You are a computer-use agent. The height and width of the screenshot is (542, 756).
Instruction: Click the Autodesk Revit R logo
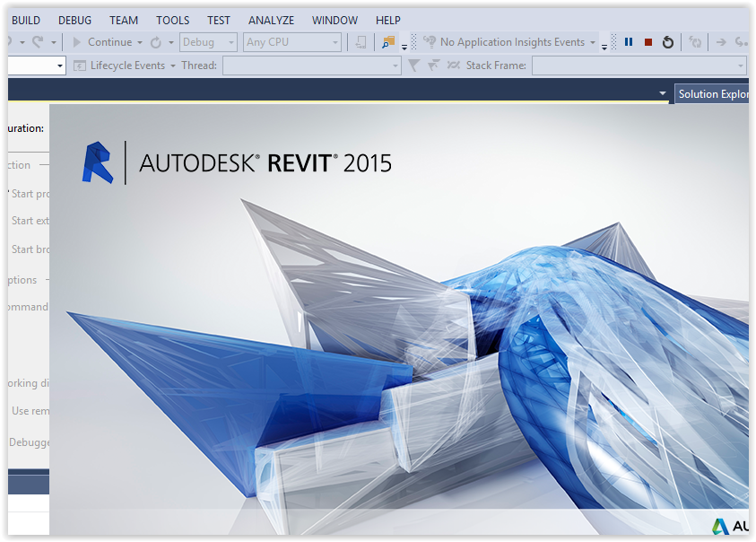click(98, 162)
